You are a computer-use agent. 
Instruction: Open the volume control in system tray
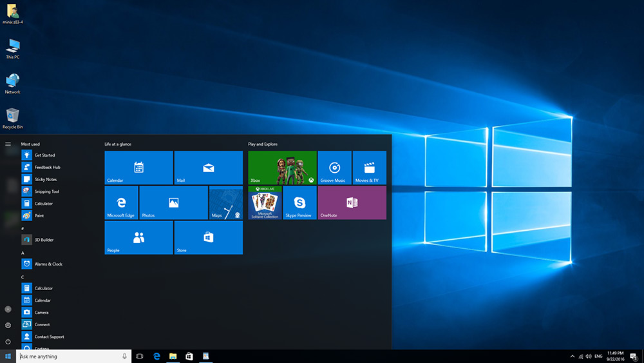click(589, 356)
